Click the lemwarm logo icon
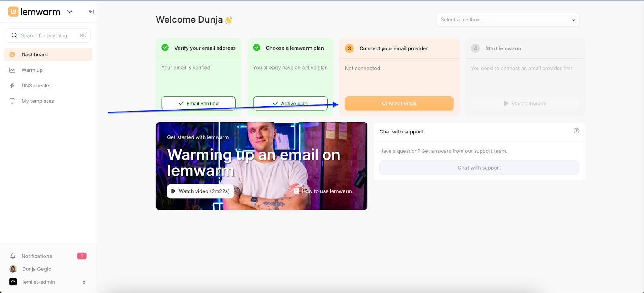This screenshot has height=293, width=644. tap(13, 12)
